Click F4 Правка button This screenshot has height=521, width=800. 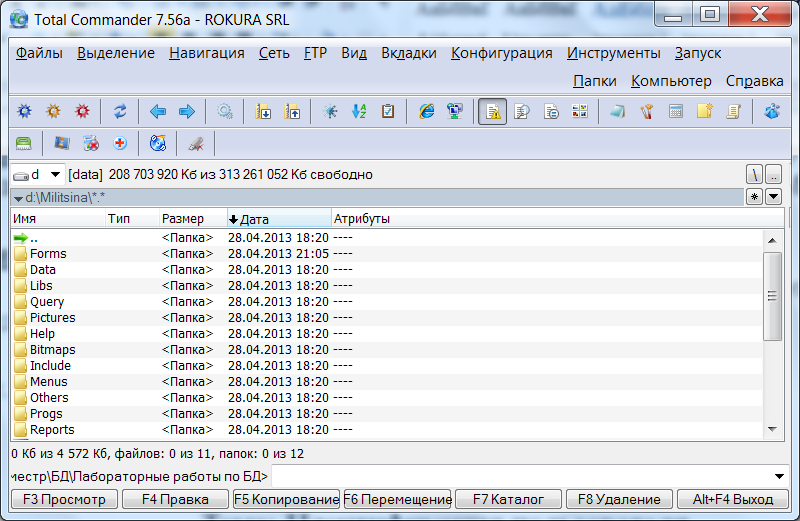pos(175,499)
